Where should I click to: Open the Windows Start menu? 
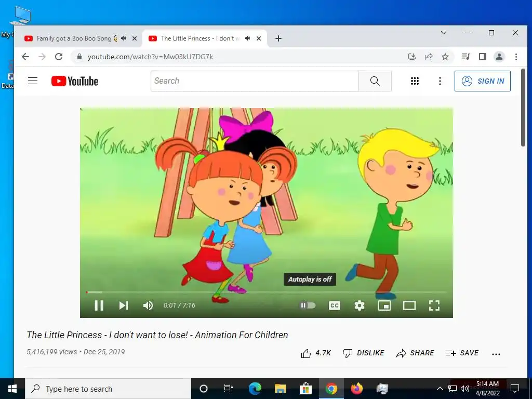(x=12, y=389)
